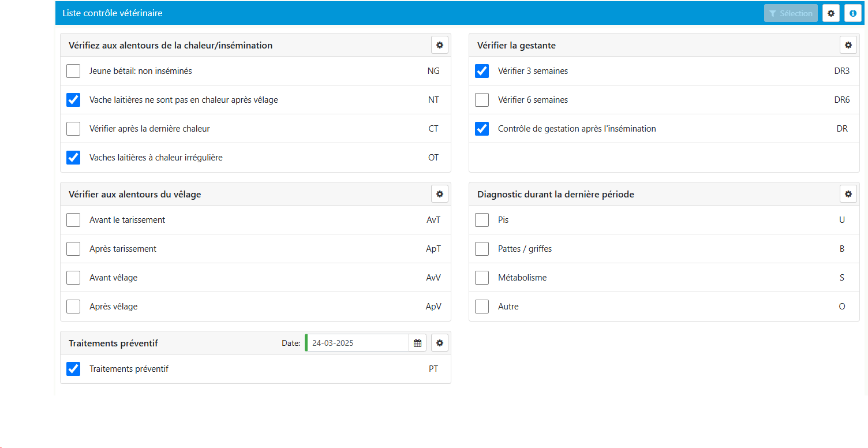The image size is (868, 448).
Task: Uncheck the Traitements préventif checkbox
Action: coord(73,369)
